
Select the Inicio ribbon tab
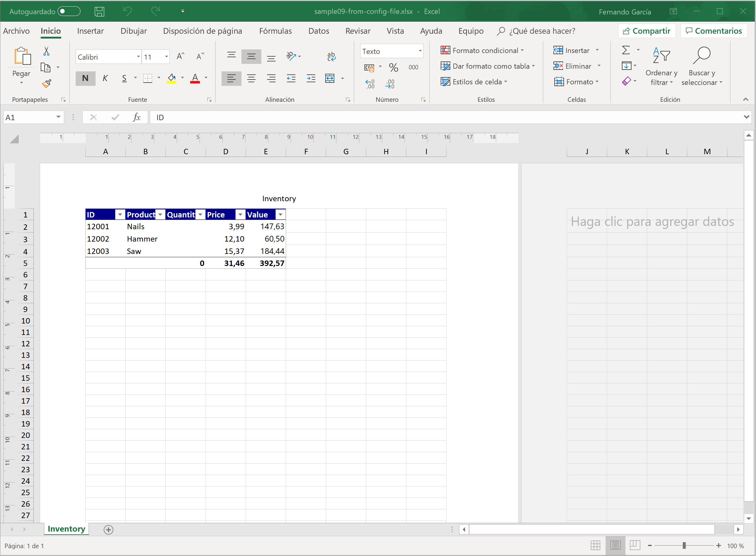(51, 31)
